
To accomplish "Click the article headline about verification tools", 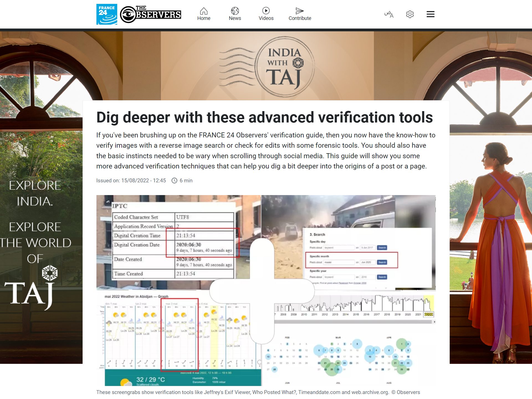I will tap(264, 117).
